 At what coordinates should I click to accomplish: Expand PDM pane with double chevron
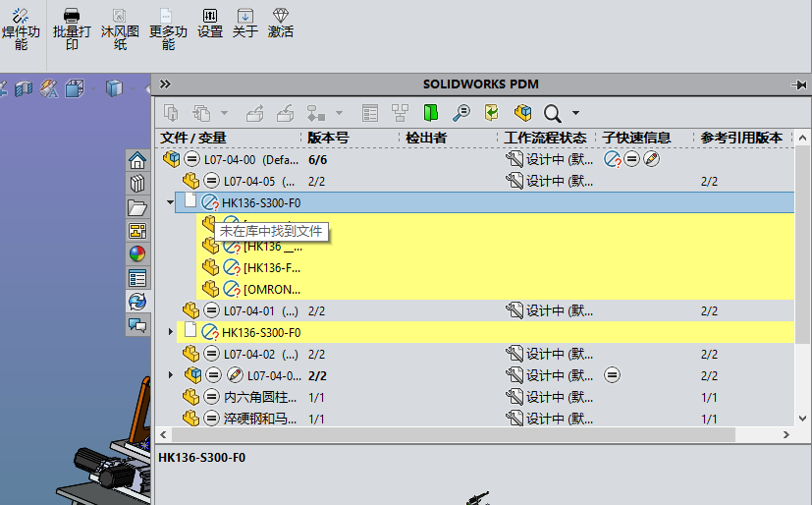coord(165,84)
